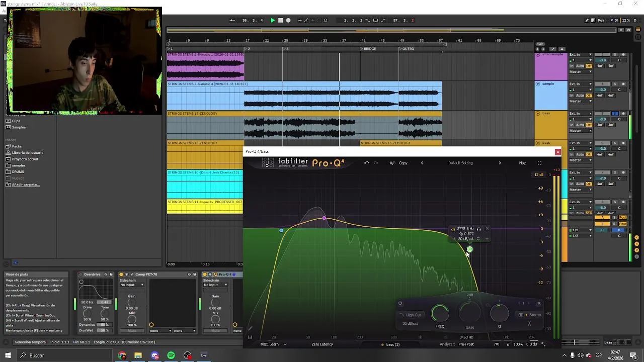
Task: Select the green high-cut EQ band node
Action: 469,249
